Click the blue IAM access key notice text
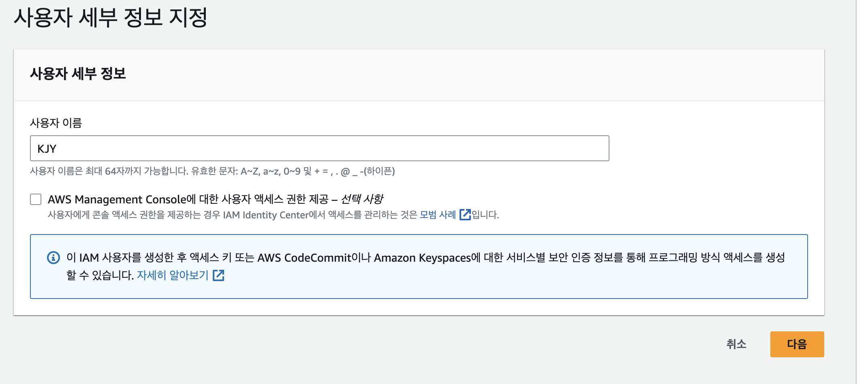 (425, 267)
